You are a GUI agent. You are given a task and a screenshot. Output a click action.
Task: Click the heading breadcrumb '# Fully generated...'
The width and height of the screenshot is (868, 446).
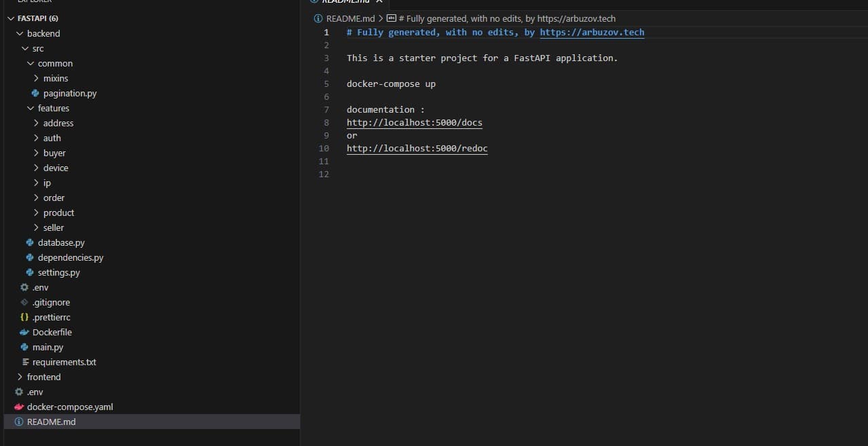[508, 18]
